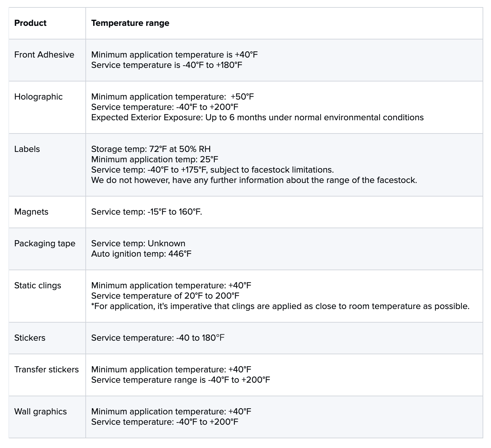Click the Transfer stickers product name
This screenshot has width=491, height=448.
click(47, 369)
